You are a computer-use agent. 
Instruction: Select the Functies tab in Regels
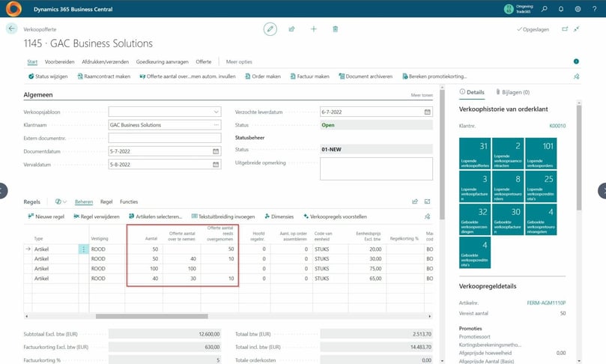point(129,201)
